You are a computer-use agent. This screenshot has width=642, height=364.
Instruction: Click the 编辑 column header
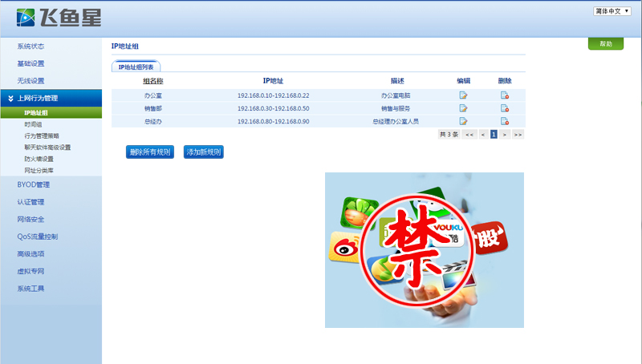pyautogui.click(x=464, y=81)
